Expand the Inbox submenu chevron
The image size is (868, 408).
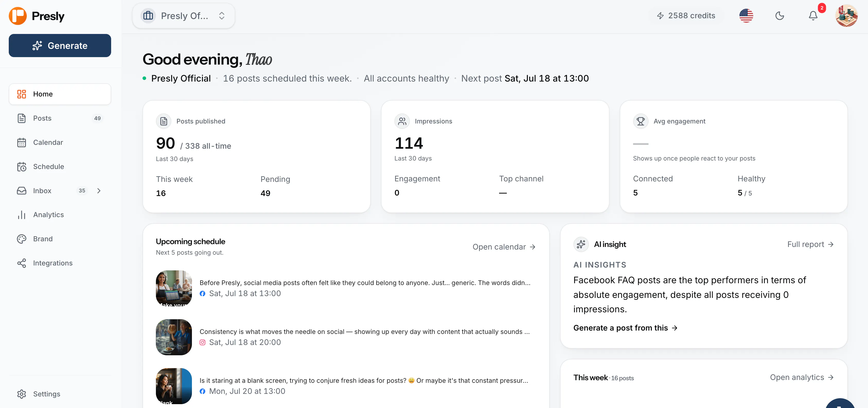99,191
